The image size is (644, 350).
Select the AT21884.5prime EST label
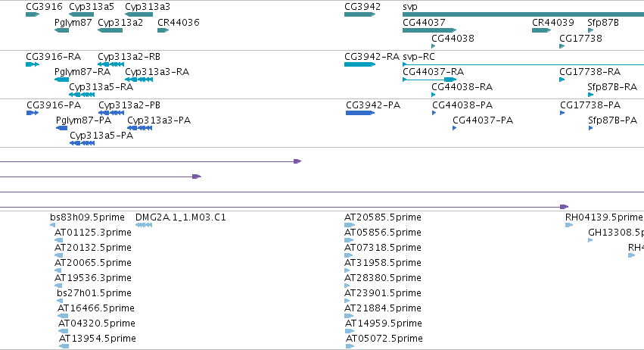383,308
